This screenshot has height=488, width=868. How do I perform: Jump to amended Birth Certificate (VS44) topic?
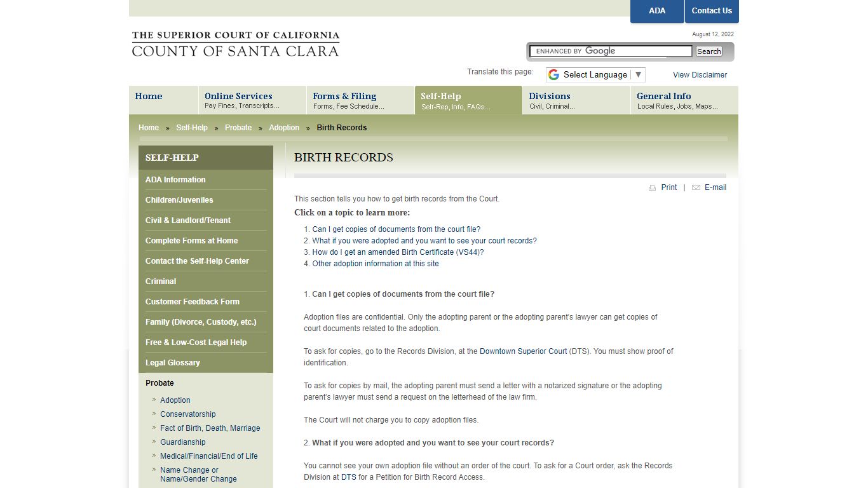(x=398, y=252)
